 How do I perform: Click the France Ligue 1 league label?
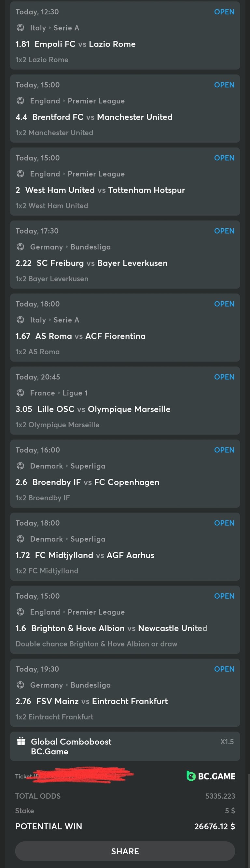[x=59, y=393]
